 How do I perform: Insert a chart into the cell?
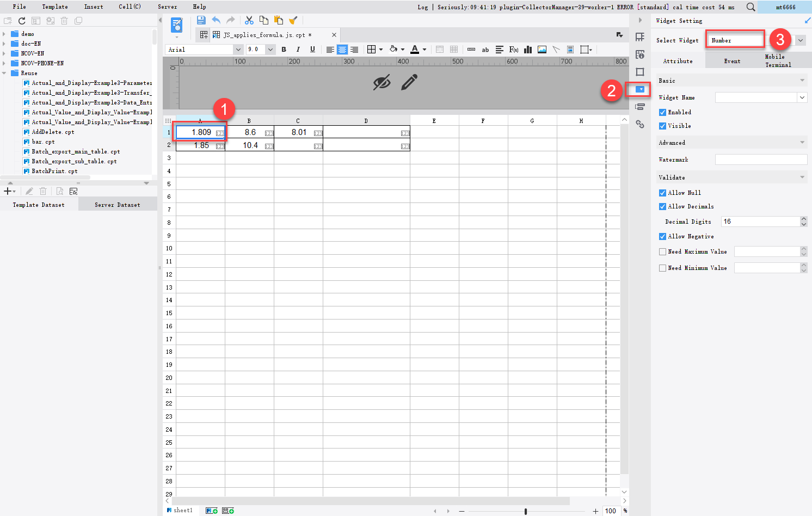tap(527, 50)
